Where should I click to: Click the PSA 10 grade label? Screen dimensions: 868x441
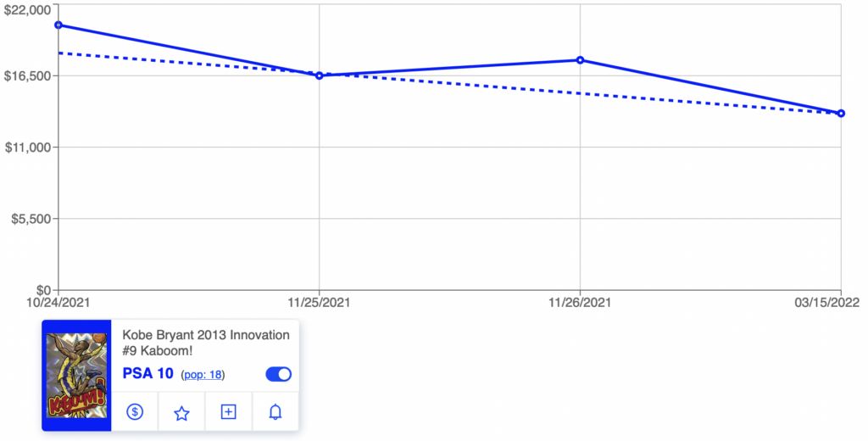147,373
